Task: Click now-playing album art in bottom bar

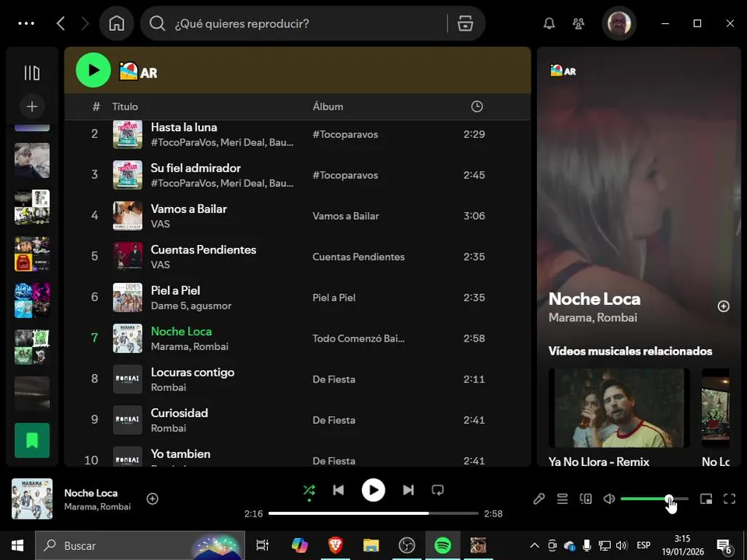Action: (32, 499)
